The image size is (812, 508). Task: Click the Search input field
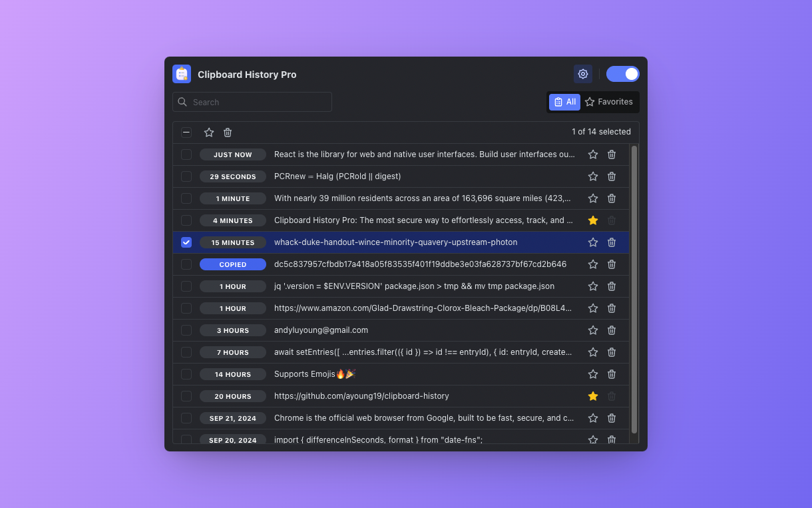click(x=252, y=102)
